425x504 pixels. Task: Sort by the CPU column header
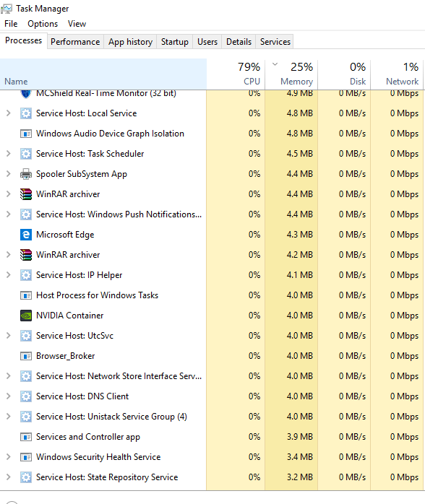[236, 74]
